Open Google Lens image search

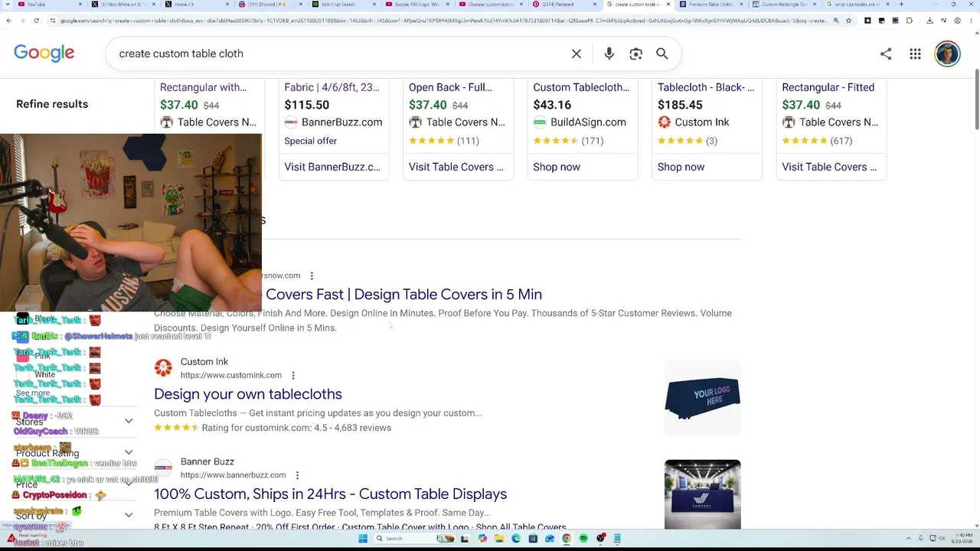635,54
